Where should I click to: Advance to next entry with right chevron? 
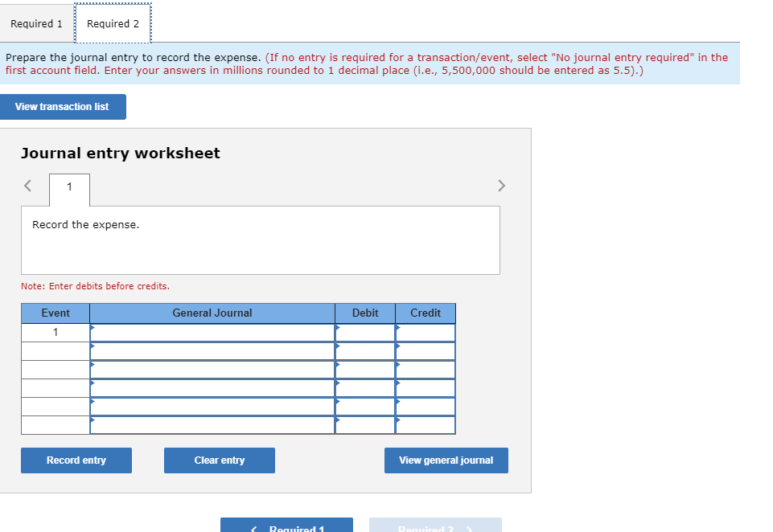[501, 185]
